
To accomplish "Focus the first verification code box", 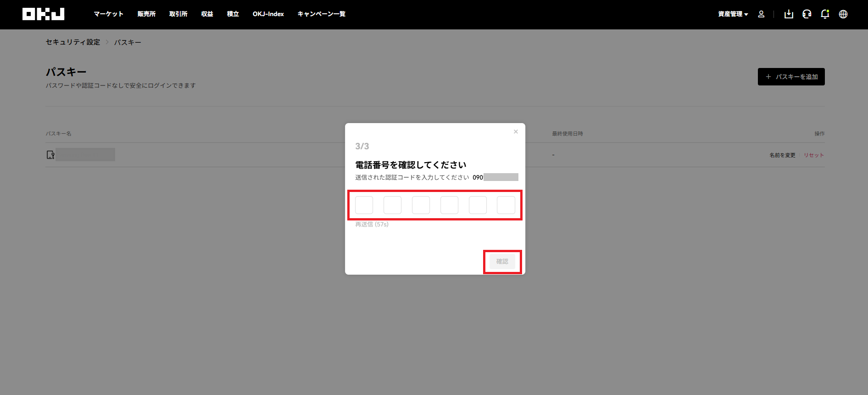I will [364, 205].
